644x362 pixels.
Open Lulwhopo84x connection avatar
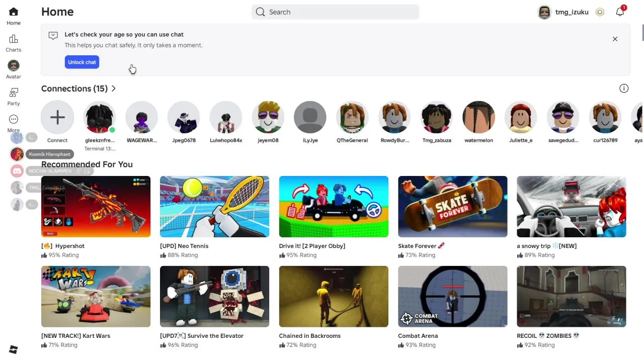pos(226,117)
